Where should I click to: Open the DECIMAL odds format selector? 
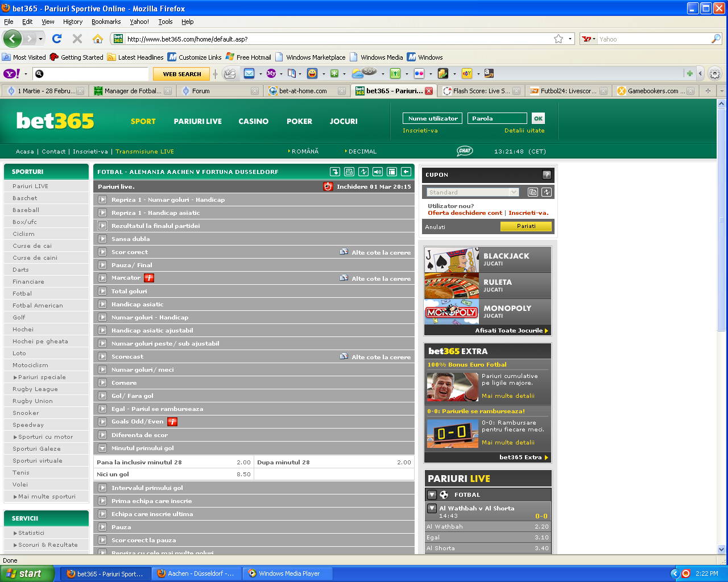point(361,151)
